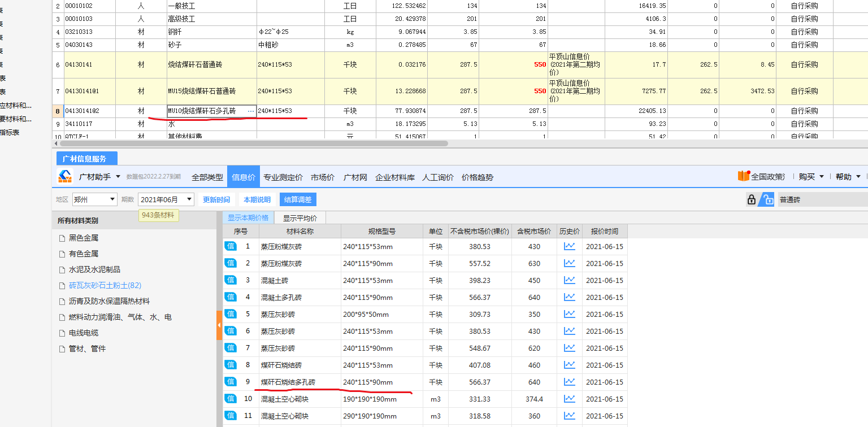The image size is (868, 427).
Task: Select row number 8 in materials table
Action: 58,111
